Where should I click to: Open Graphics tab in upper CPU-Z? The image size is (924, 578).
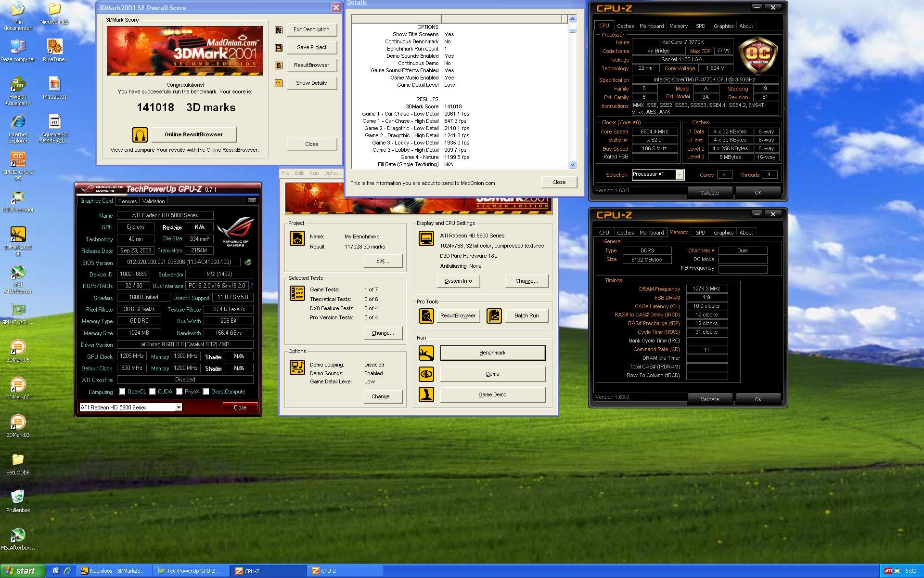coord(723,26)
